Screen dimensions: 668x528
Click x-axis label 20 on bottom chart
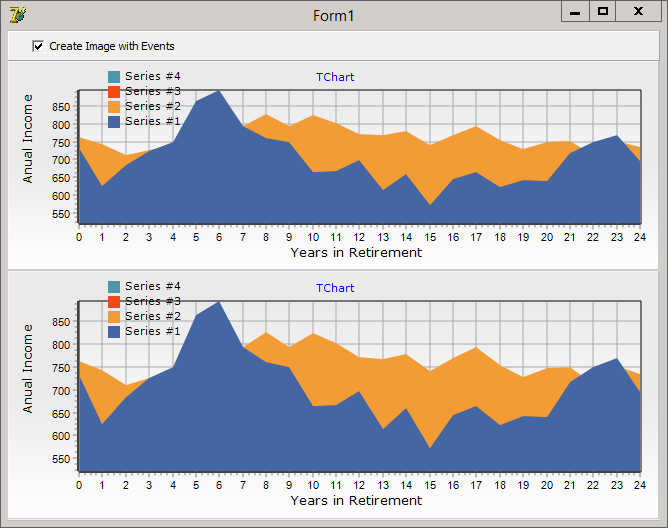tap(547, 485)
